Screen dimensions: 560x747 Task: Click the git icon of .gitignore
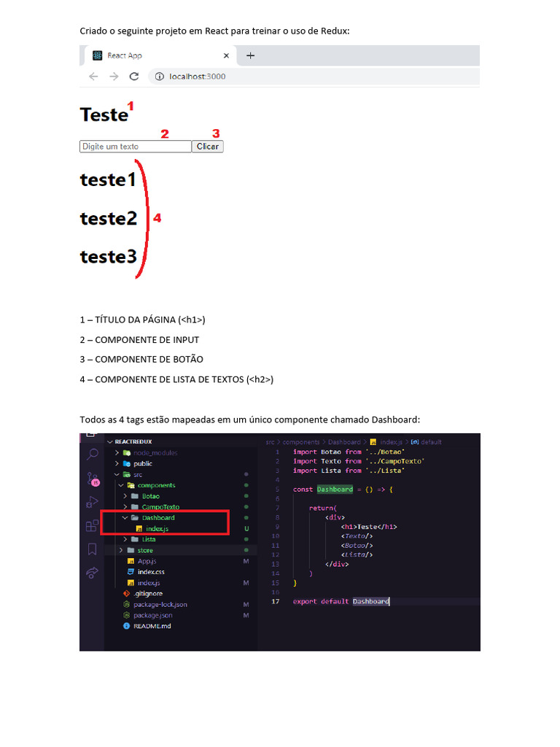coord(126,594)
